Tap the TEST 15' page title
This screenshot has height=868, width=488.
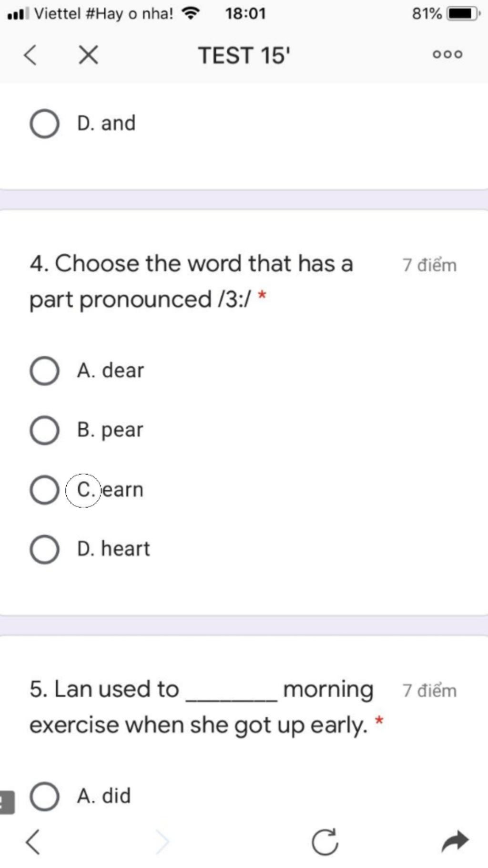tap(244, 55)
